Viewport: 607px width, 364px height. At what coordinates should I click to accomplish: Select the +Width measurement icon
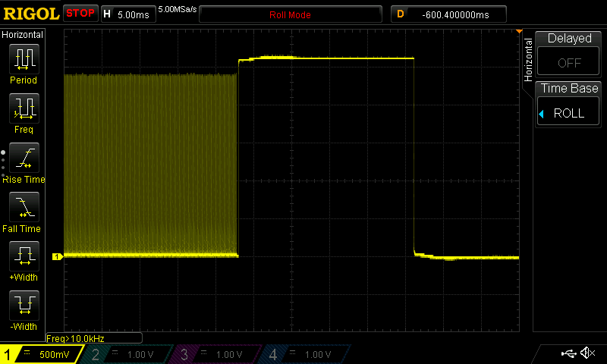pyautogui.click(x=24, y=258)
